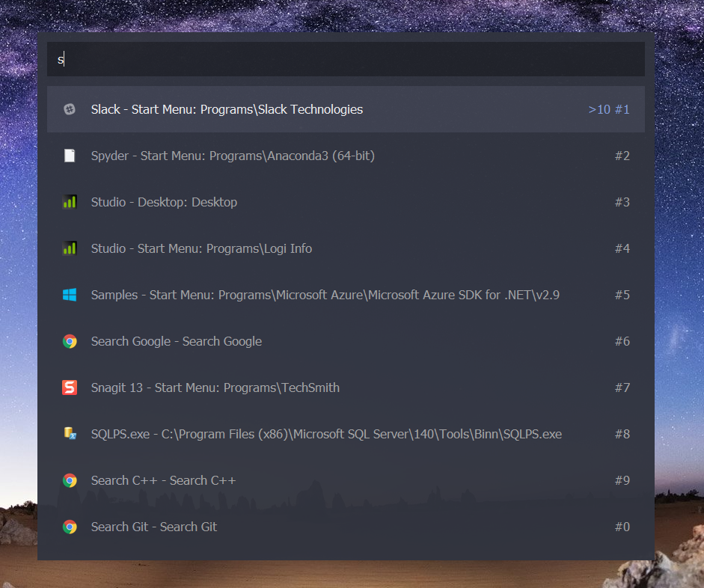This screenshot has width=704, height=588.
Task: Click the Studio Desktop bar chart icon
Action: (x=70, y=202)
